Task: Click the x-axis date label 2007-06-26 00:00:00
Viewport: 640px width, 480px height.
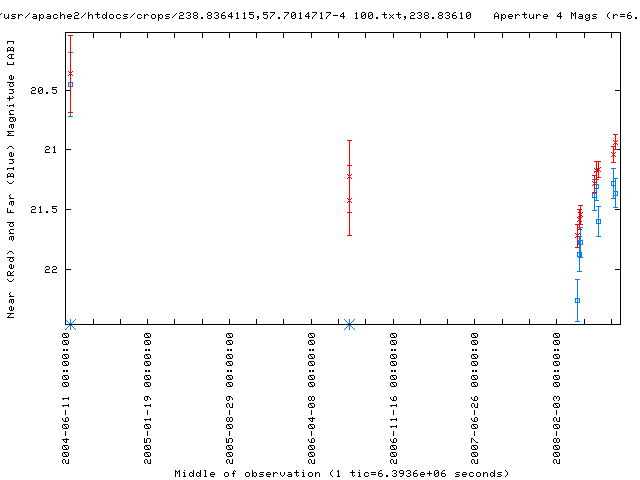Action: tap(475, 398)
